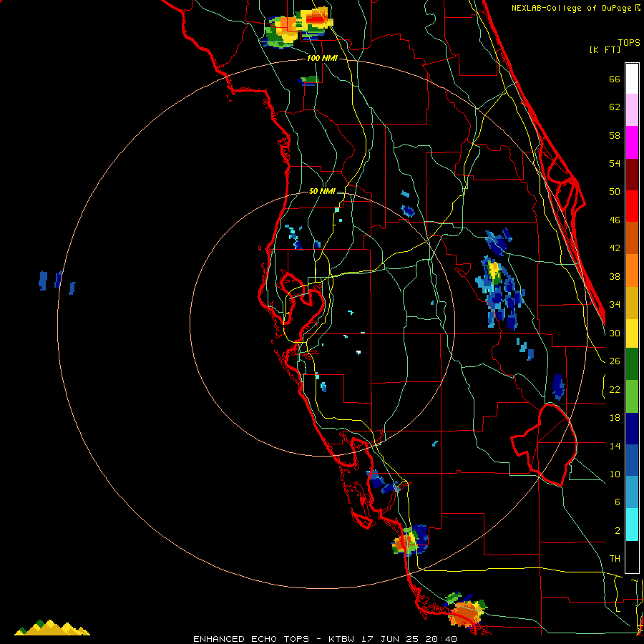Screen dimensions: 644x644
Task: Click the 50 NMI range ring label
Action: tap(322, 191)
